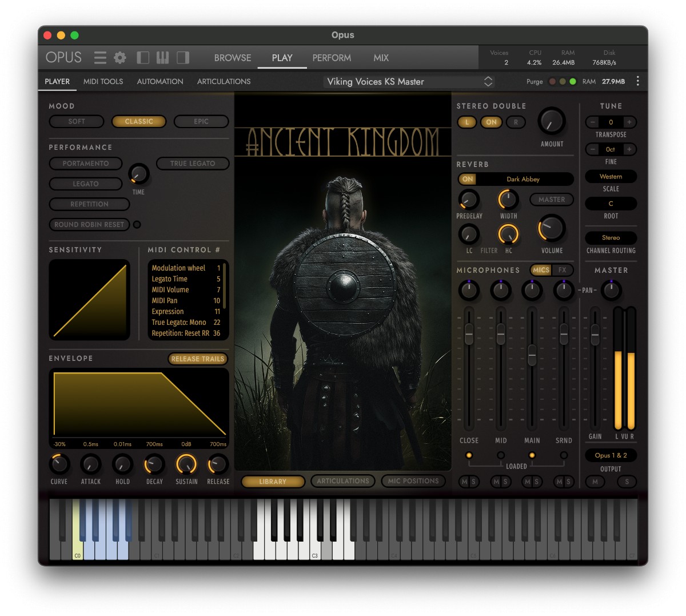Viewport: 686px width, 616px height.
Task: Click the Close microphone fader handle
Action: click(x=469, y=333)
